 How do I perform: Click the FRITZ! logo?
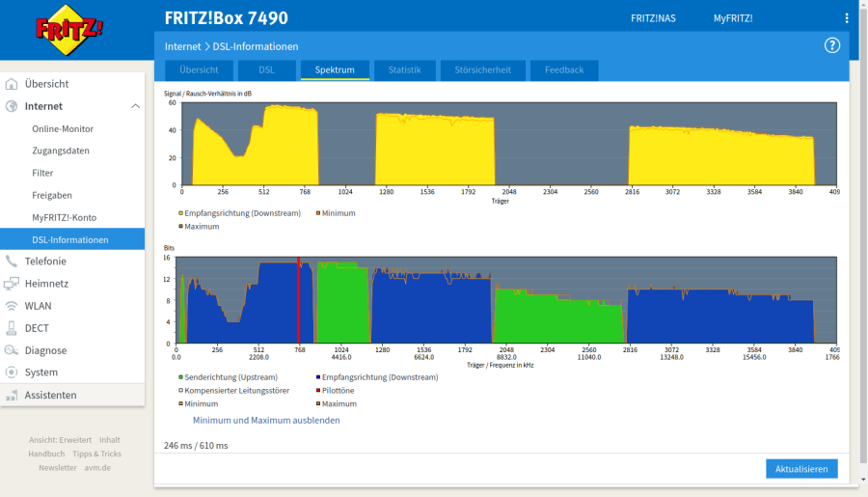click(x=69, y=30)
